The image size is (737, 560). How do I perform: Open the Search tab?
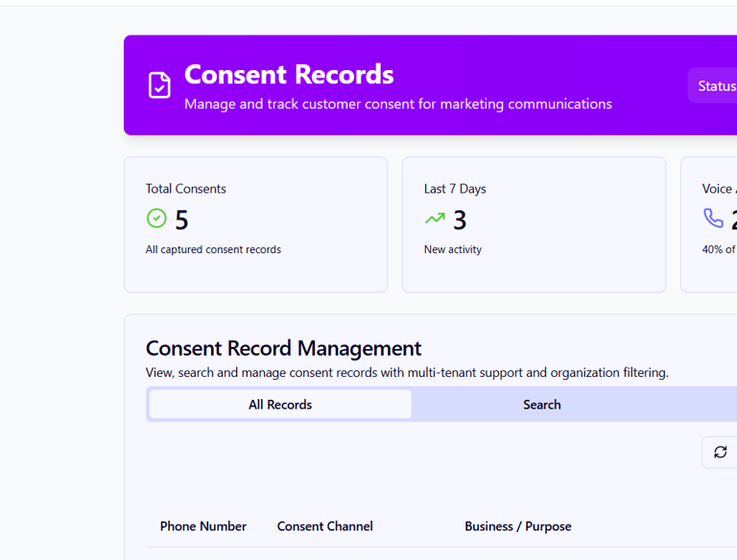[x=541, y=405]
